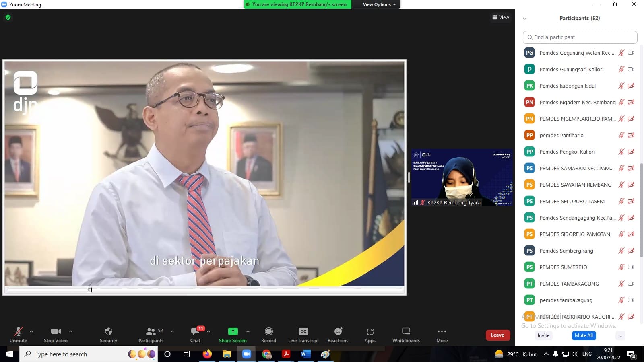Collapse the Participants panel chevron
644x362 pixels.
click(524, 19)
